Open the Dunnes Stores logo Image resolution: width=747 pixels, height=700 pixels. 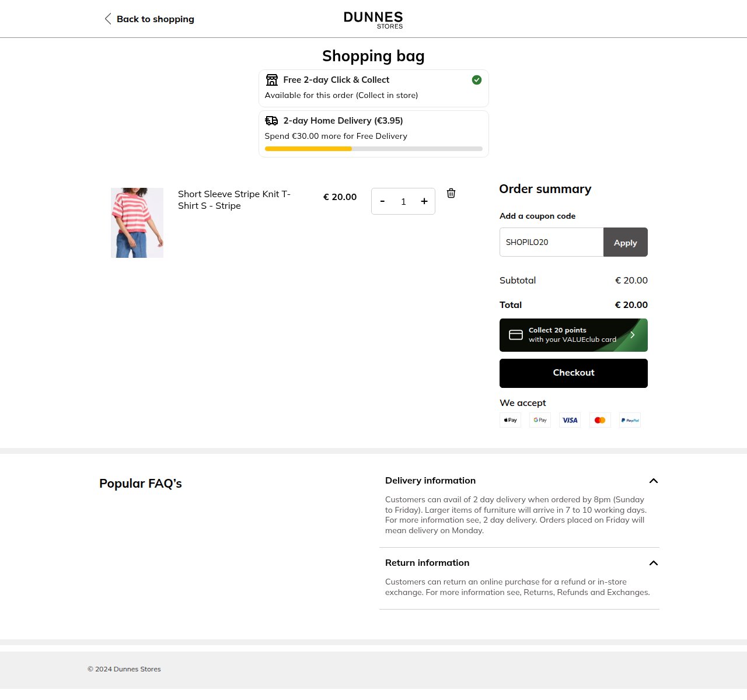[x=373, y=20]
